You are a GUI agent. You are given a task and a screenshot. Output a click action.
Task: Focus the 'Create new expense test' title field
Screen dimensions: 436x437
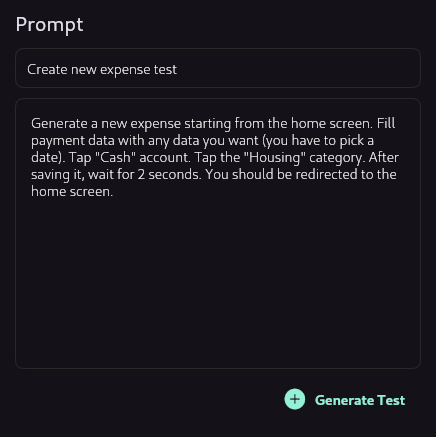[218, 68]
